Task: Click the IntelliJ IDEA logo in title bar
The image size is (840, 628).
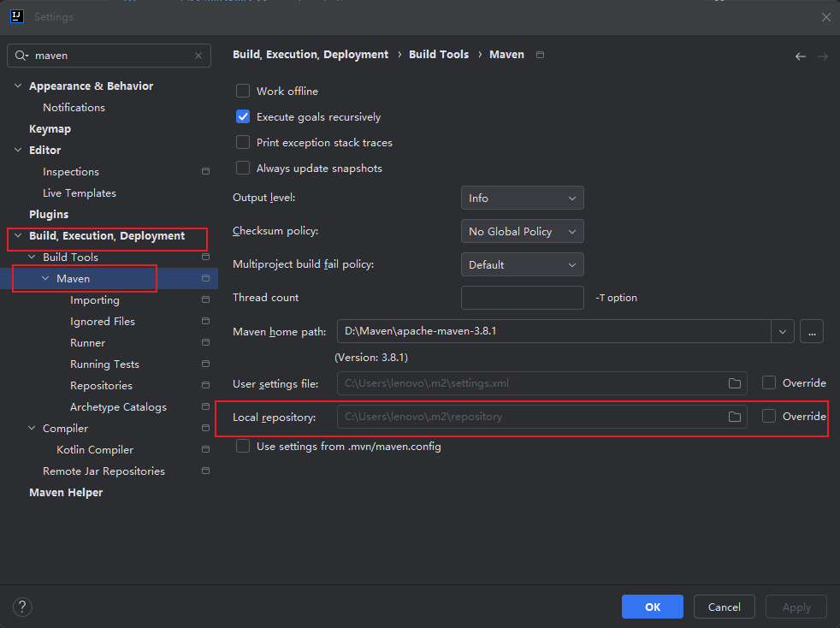Action: (17, 16)
